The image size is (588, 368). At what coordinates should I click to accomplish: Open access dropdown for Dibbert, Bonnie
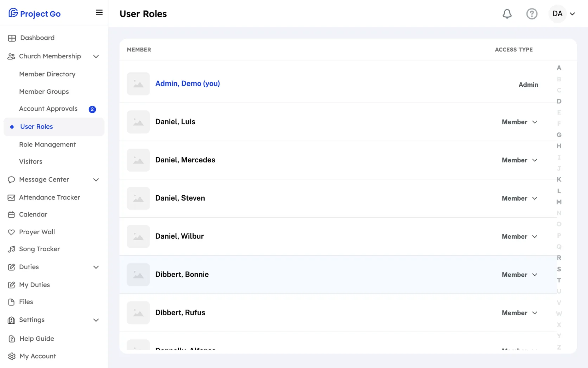tap(519, 275)
